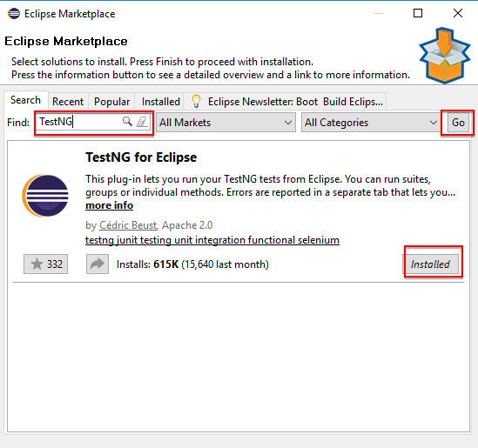Click the Eclipse icon in title bar
This screenshot has width=478, height=448.
[x=14, y=13]
